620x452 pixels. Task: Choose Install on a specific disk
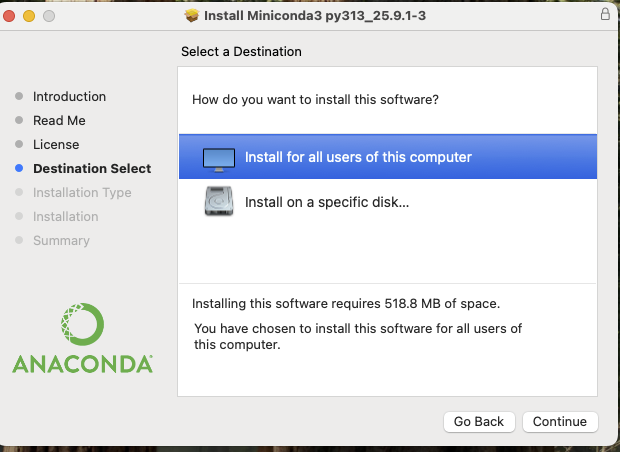[327, 202]
